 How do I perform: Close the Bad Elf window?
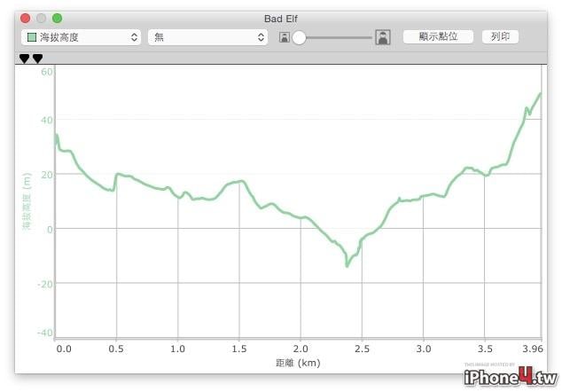25,18
